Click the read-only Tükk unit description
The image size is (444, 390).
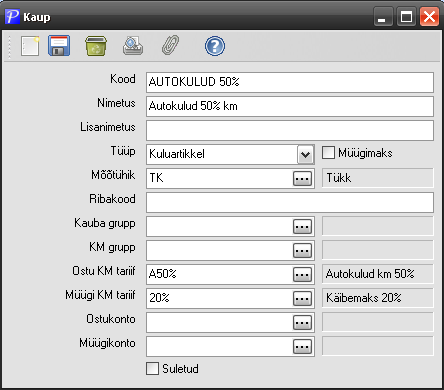(x=378, y=178)
